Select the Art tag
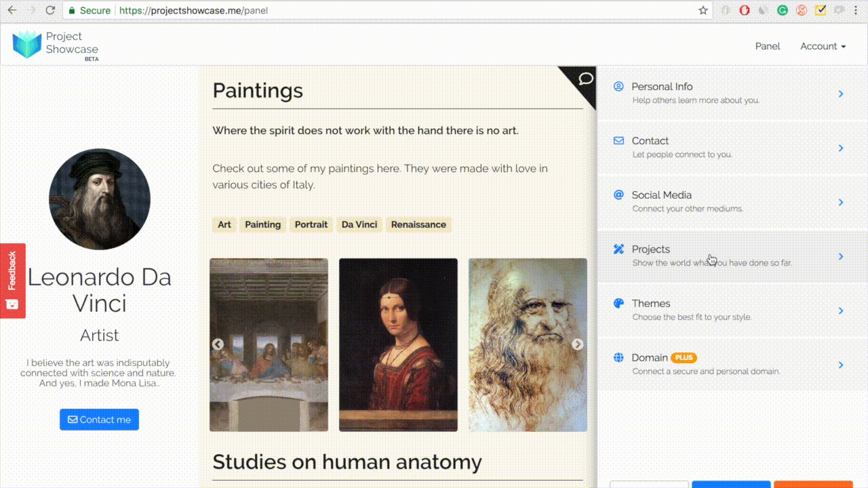Image resolution: width=868 pixels, height=488 pixels. coord(224,224)
